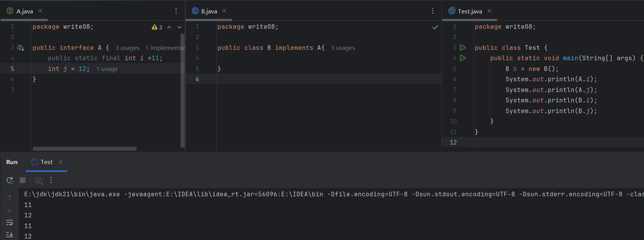Image resolution: width=644 pixels, height=240 pixels.
Task: Click 'new B()' on line 5 of Test.java
Action: (542, 69)
